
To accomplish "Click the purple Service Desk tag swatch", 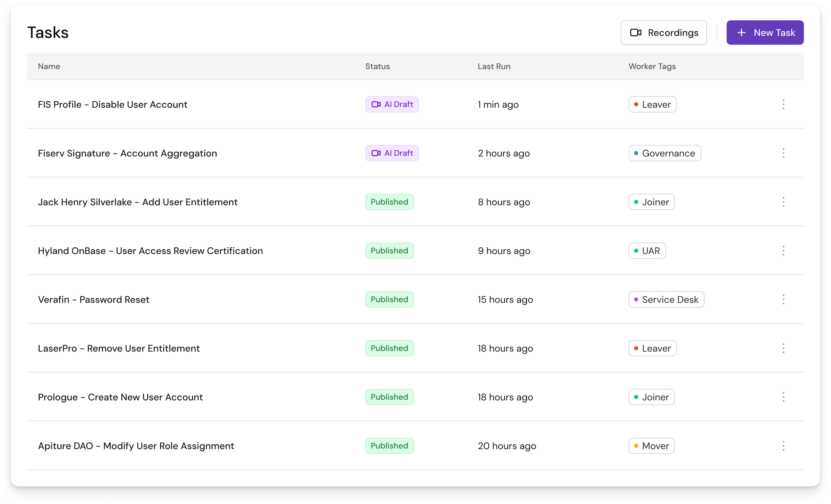I will (x=636, y=299).
